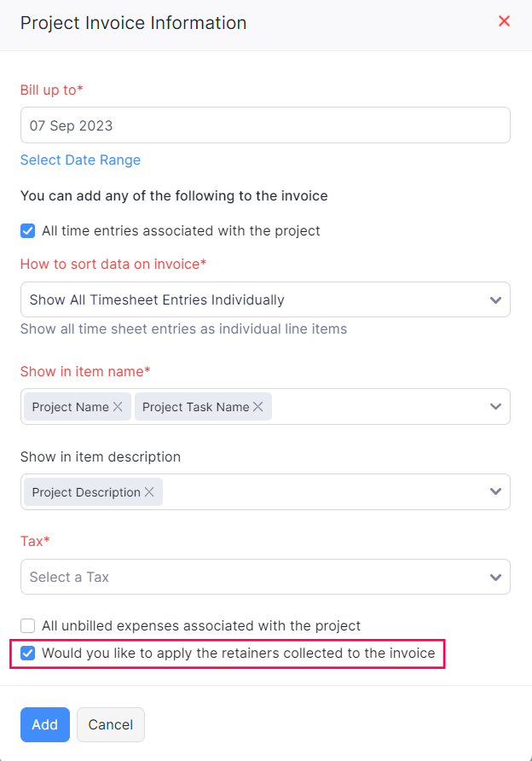Remove the Project Description tag

tap(149, 492)
